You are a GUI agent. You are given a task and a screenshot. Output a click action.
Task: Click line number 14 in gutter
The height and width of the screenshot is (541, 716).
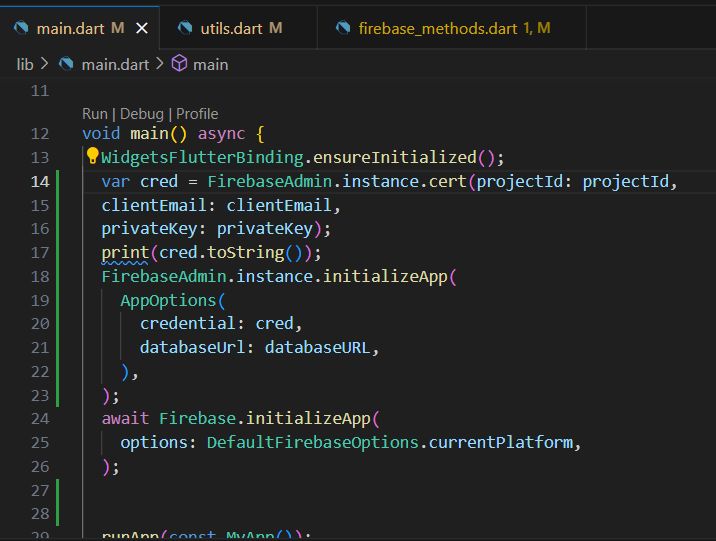pos(40,182)
